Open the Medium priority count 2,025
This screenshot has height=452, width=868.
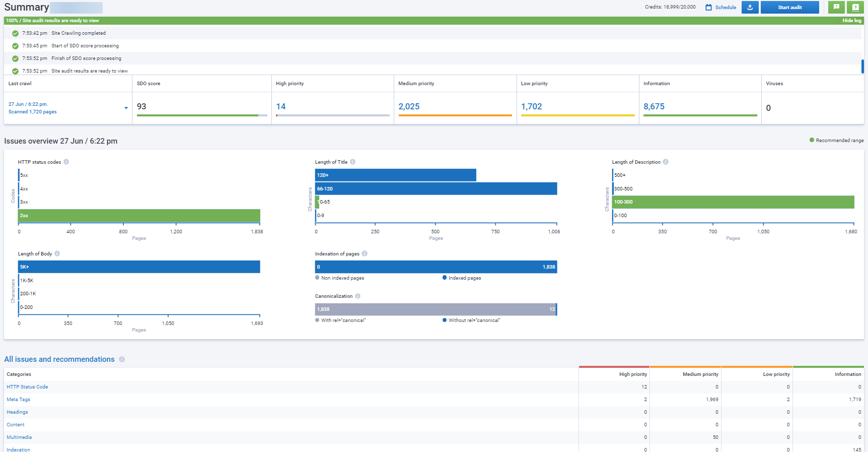(x=409, y=106)
